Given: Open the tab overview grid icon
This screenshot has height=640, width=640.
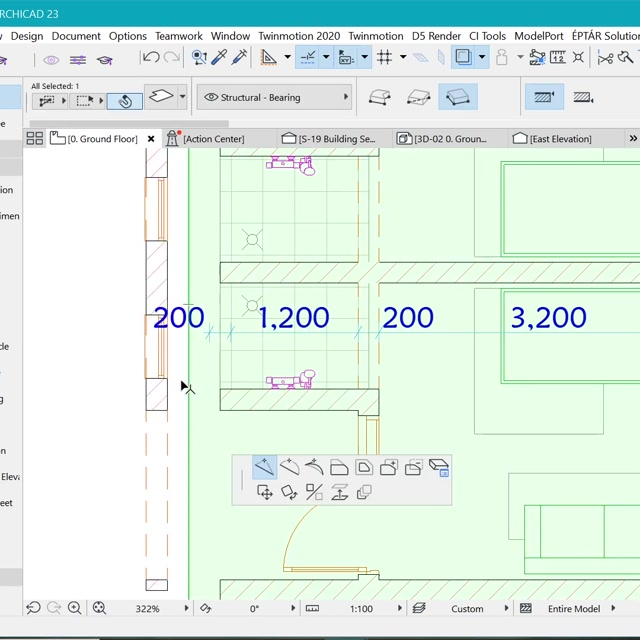Looking at the screenshot, I should point(35,139).
